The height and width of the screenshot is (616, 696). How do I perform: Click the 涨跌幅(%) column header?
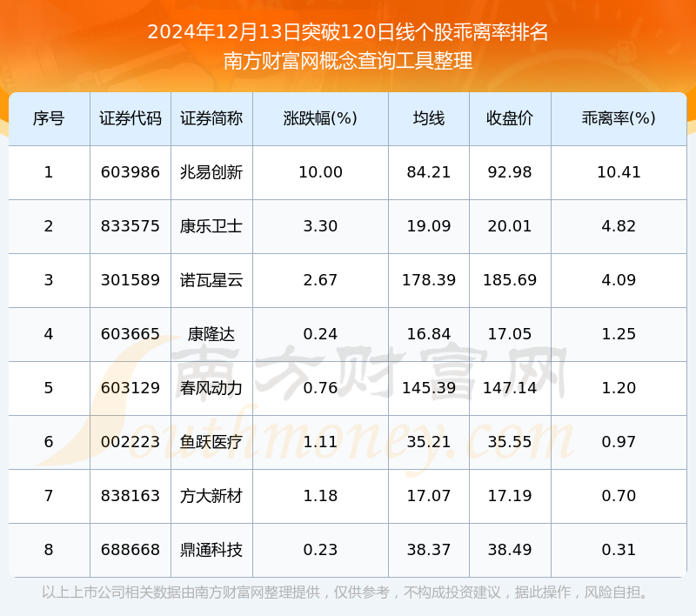[320, 118]
